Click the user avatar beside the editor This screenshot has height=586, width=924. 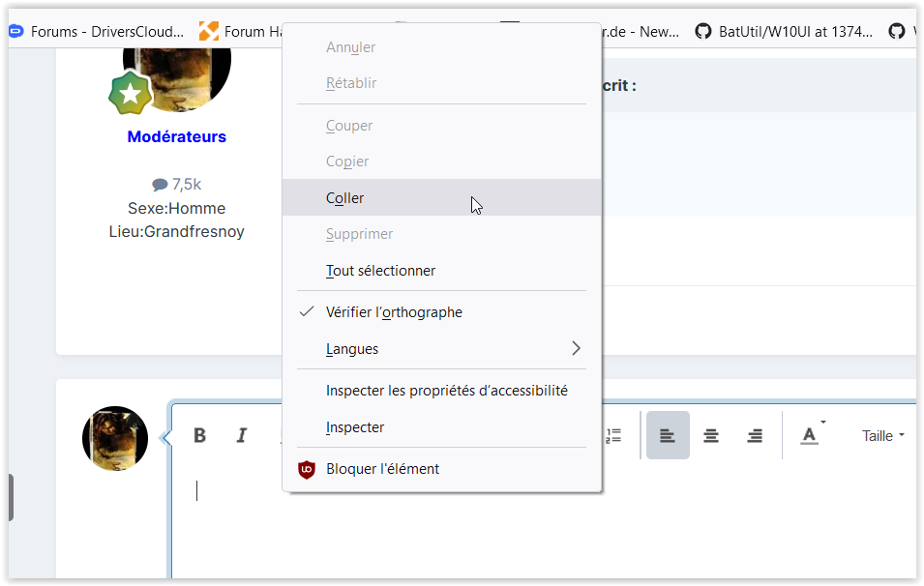(x=115, y=438)
